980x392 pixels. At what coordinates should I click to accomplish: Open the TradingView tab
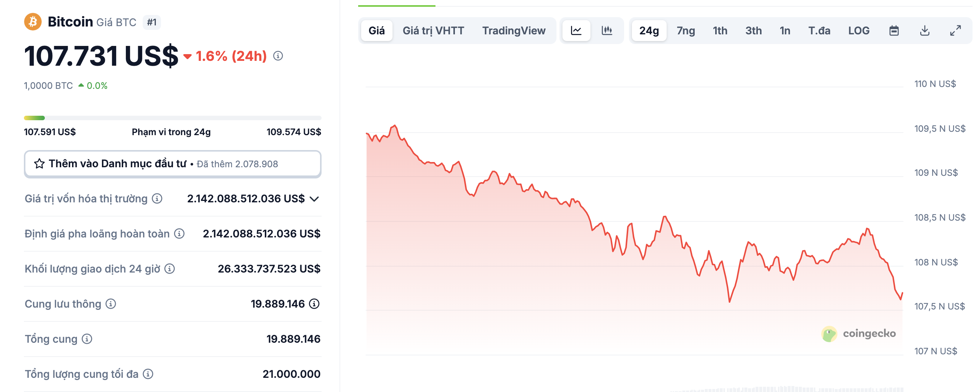click(514, 30)
